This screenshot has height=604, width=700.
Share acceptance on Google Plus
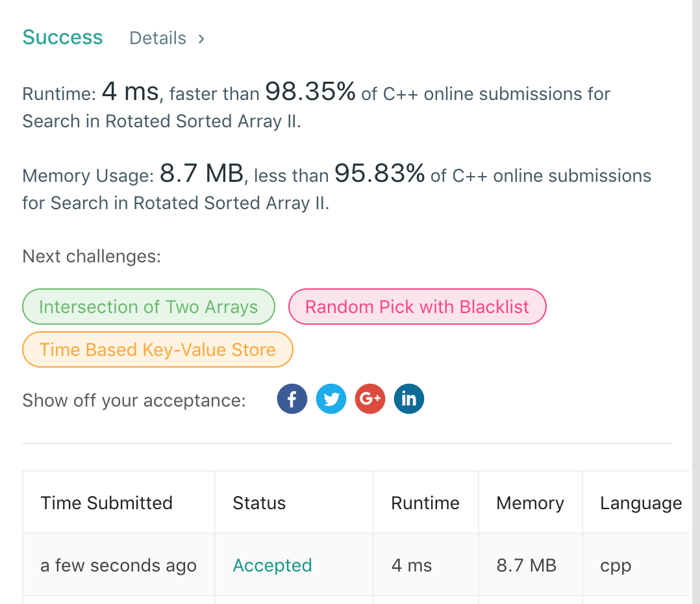click(370, 399)
